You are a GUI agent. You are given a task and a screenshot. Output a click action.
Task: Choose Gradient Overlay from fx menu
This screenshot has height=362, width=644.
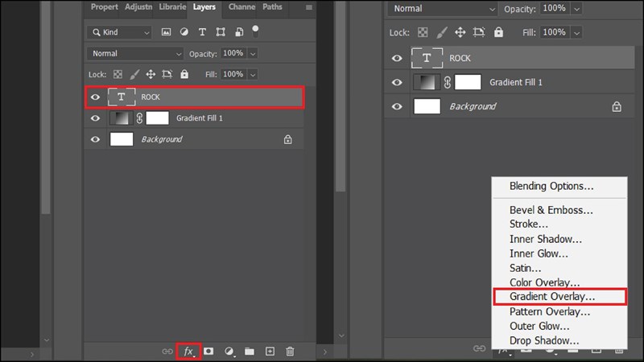pyautogui.click(x=559, y=297)
